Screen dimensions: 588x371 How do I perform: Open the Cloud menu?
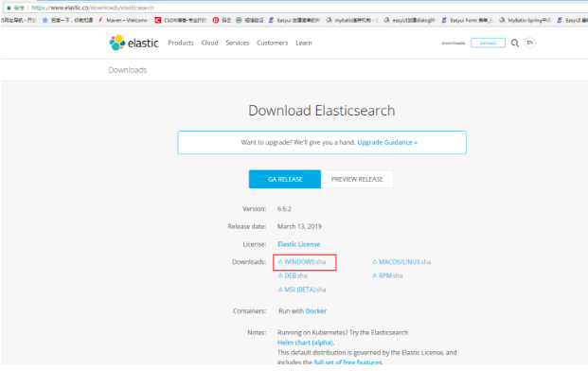[209, 43]
